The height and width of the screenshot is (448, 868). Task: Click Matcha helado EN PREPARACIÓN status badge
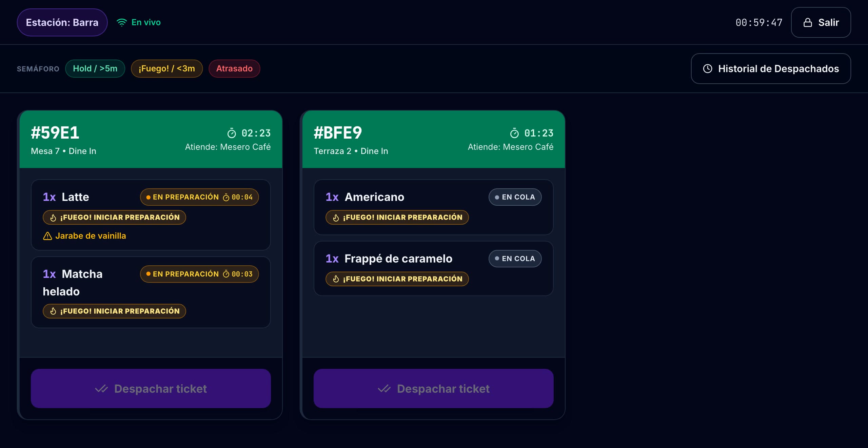[199, 274]
